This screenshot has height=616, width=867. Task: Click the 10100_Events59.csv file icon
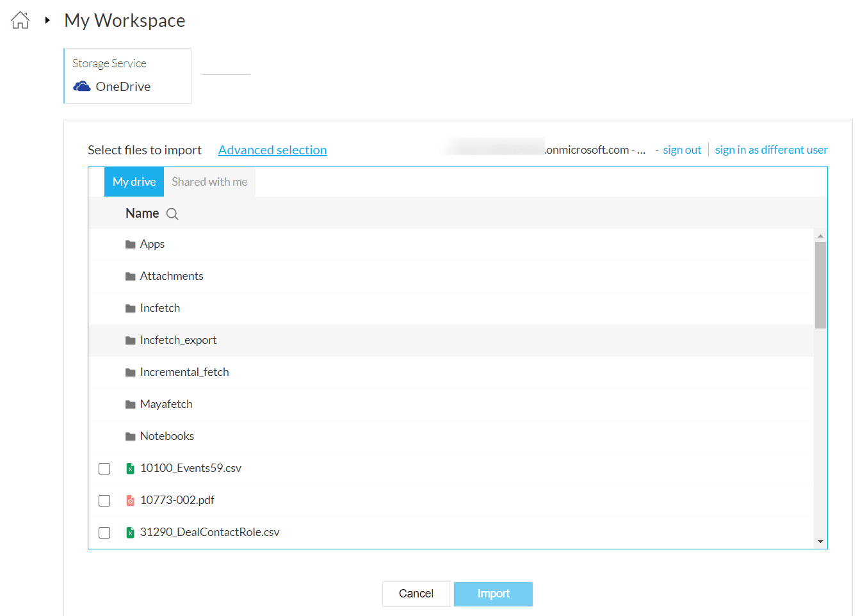[131, 469]
